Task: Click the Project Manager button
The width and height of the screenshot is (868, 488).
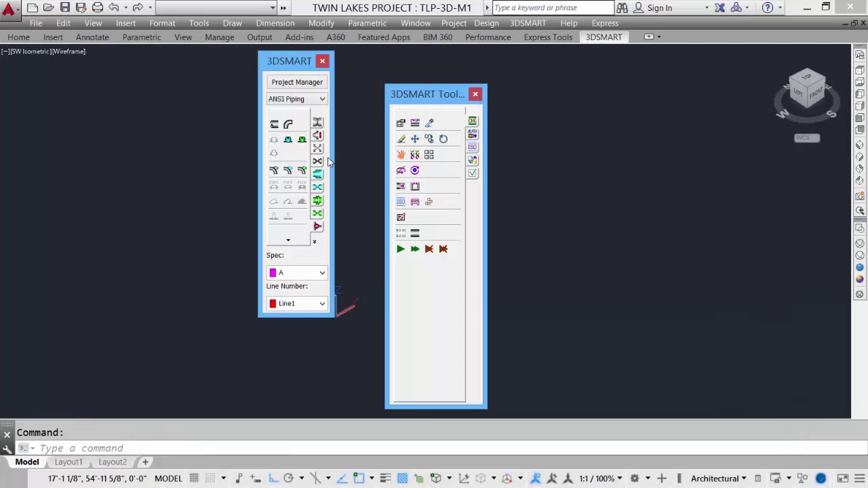Action: tap(297, 82)
